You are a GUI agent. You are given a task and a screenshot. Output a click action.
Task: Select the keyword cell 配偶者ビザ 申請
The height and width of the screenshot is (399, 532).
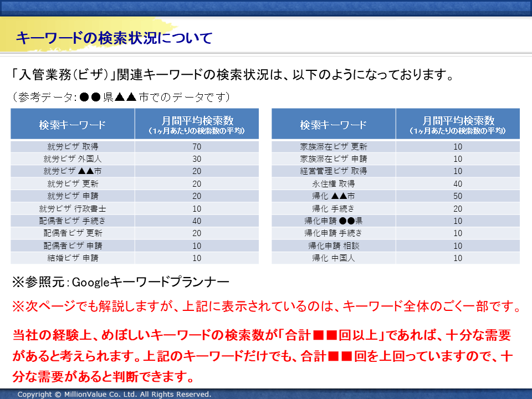[x=73, y=245]
